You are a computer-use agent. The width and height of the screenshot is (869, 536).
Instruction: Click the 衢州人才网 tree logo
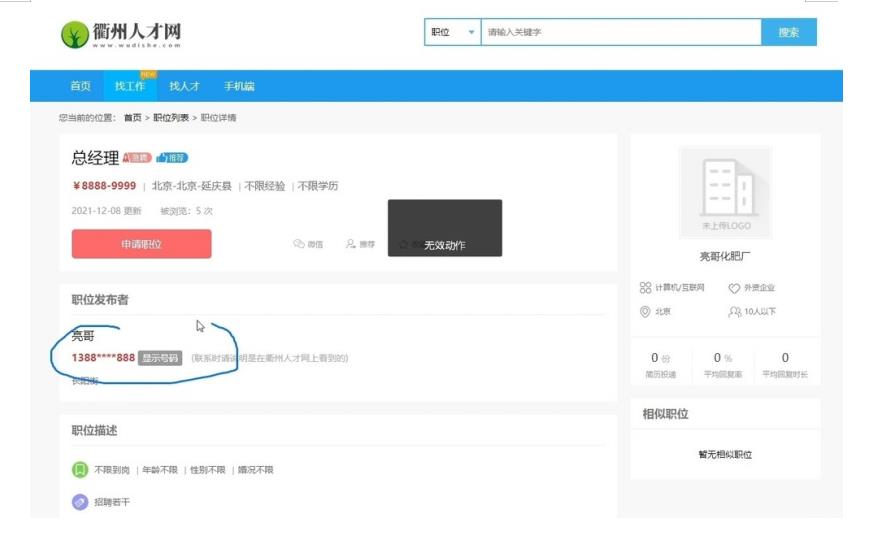point(75,35)
